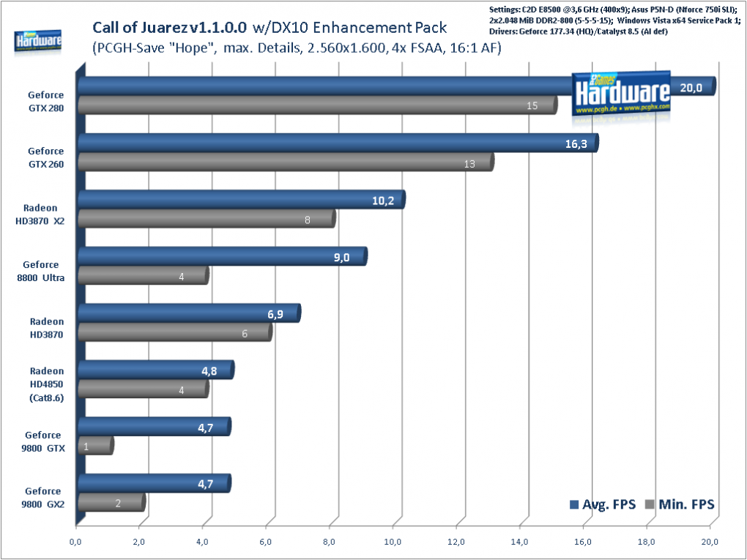The width and height of the screenshot is (747, 560).
Task: Select the 'Min. FPS' legend label
Action: (x=686, y=505)
